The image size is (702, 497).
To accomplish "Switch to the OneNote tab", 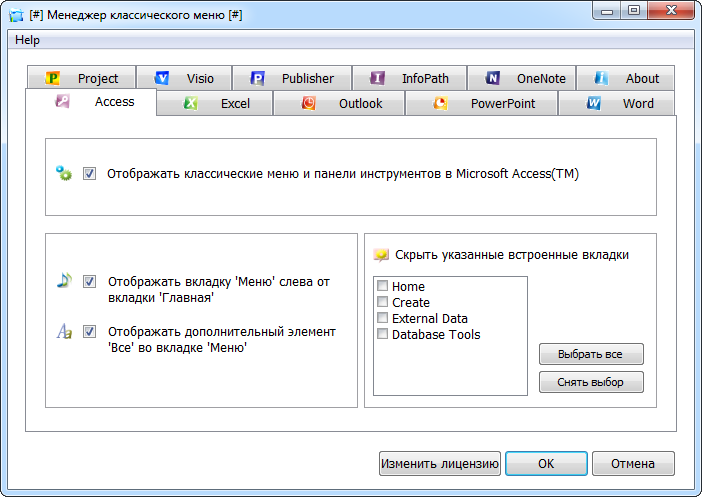I will click(x=522, y=78).
